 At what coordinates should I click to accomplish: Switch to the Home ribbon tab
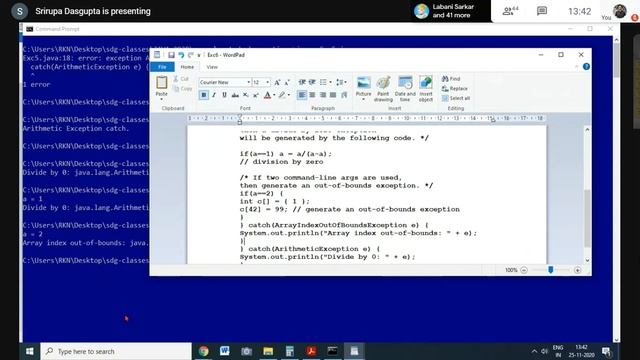click(187, 67)
